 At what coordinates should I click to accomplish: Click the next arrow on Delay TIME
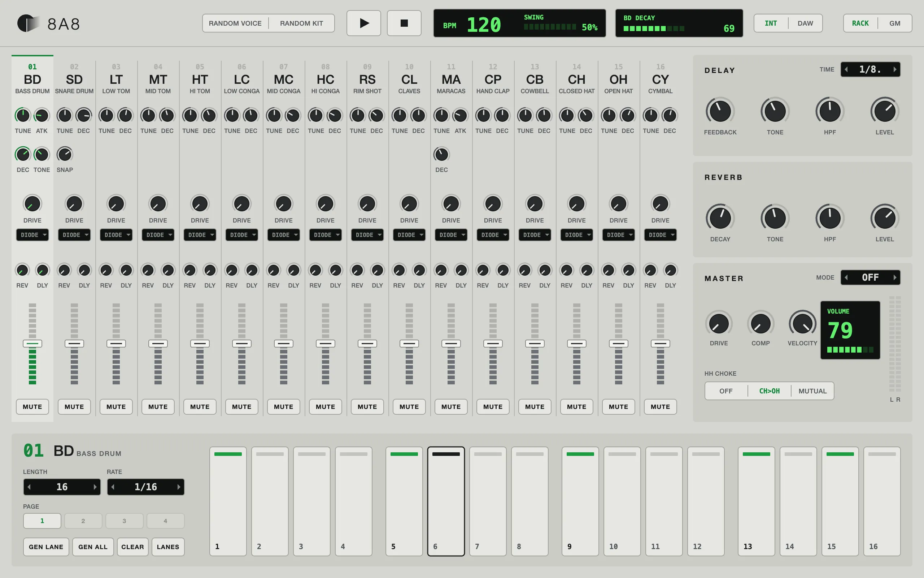click(895, 69)
